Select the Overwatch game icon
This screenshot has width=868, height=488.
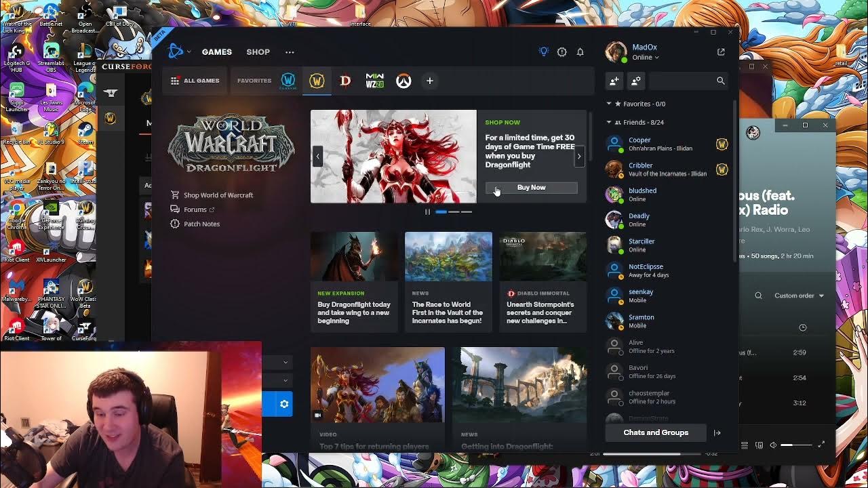click(403, 81)
